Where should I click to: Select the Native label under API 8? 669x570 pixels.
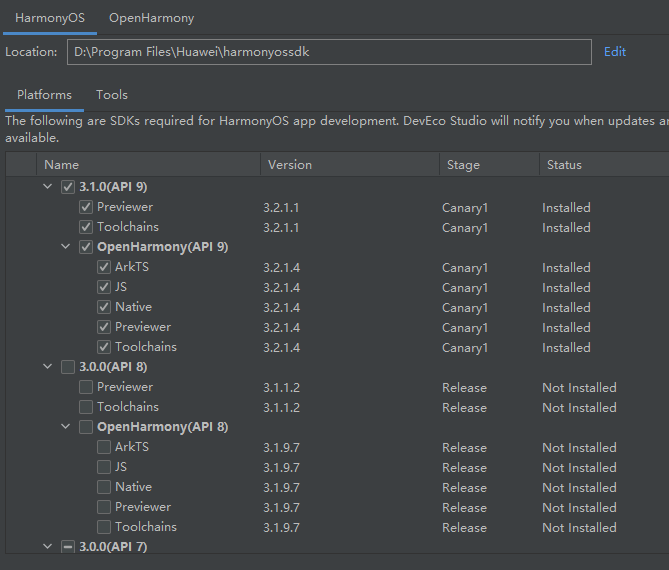point(134,487)
